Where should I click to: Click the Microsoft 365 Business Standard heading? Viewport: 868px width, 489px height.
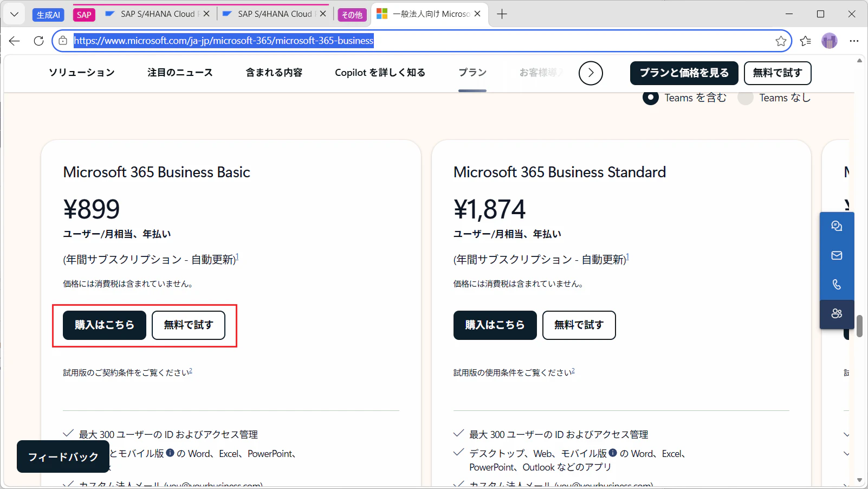560,172
